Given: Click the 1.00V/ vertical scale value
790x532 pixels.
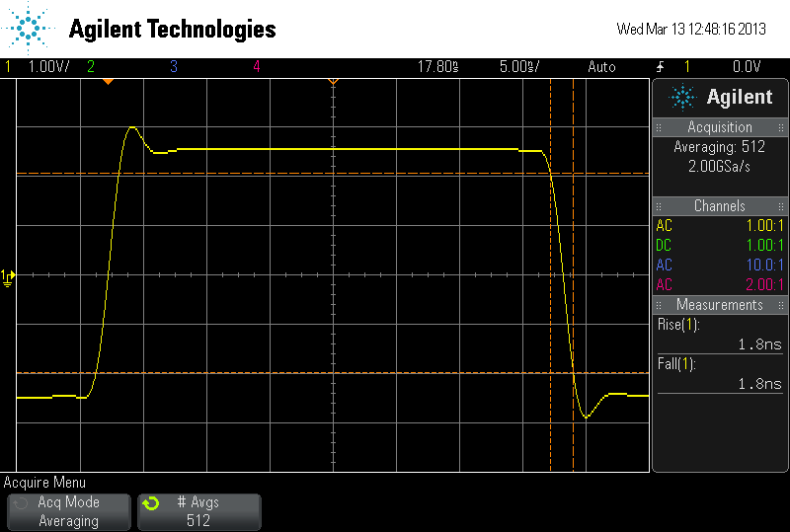Looking at the screenshot, I should (48, 66).
